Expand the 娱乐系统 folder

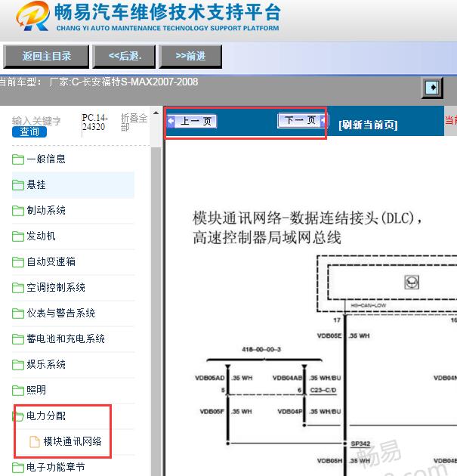tap(46, 365)
